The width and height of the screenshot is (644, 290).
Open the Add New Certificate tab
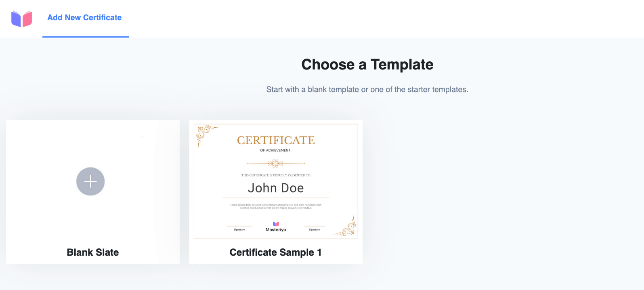click(84, 18)
